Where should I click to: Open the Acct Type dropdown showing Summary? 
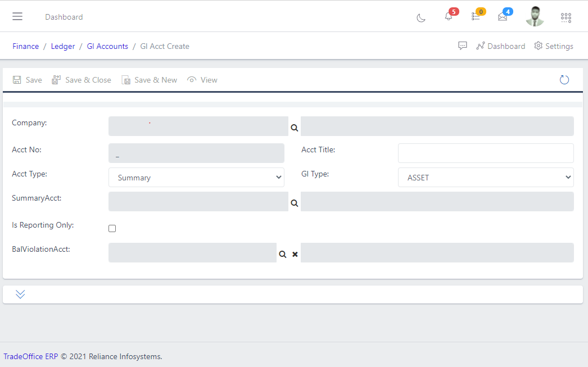(x=196, y=177)
